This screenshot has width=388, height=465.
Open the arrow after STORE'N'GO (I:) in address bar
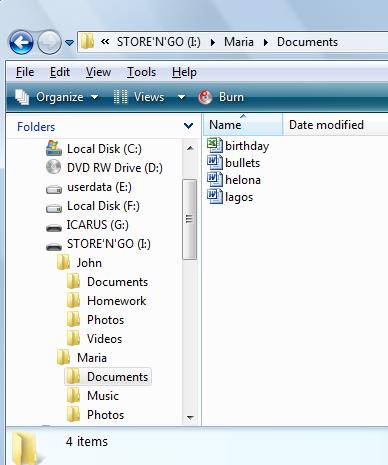[213, 43]
